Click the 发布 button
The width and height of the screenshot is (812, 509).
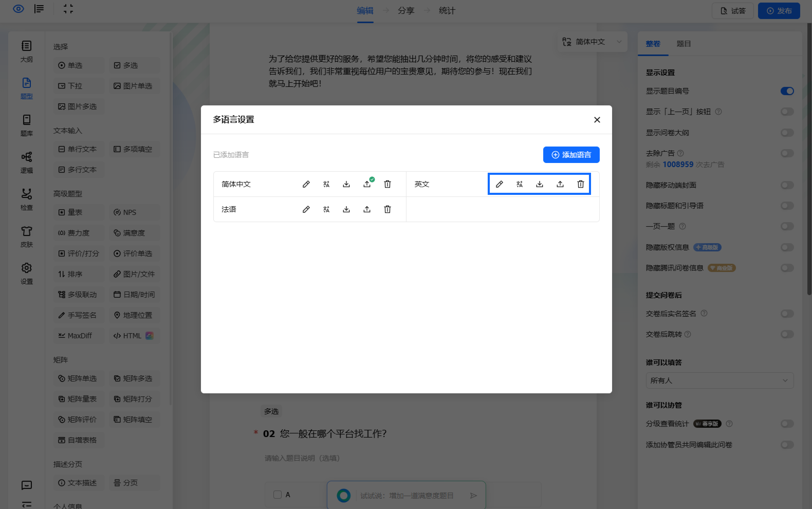coord(779,11)
